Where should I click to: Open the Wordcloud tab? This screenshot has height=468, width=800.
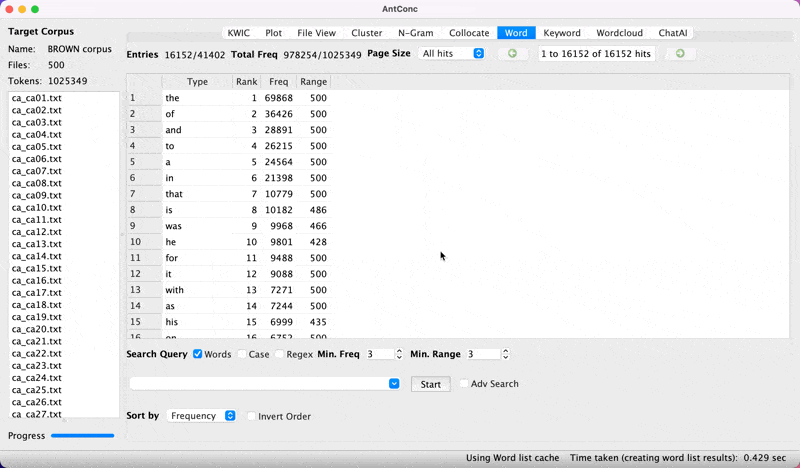(618, 33)
